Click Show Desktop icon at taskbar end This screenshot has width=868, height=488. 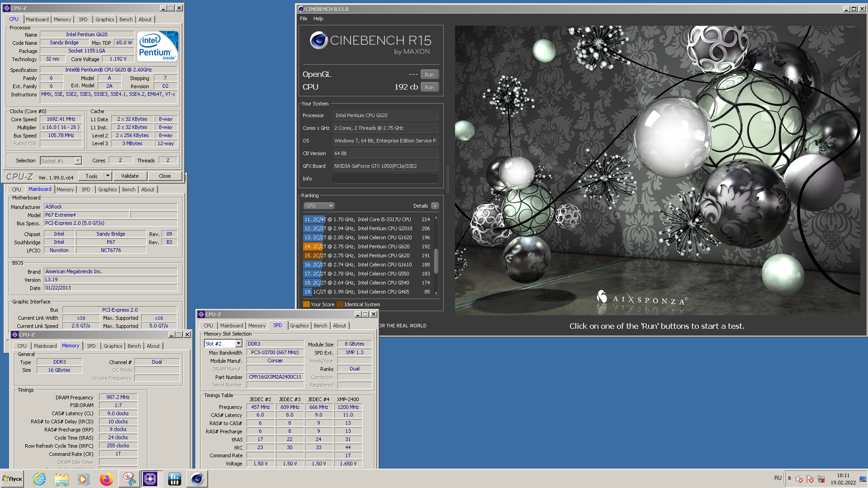coord(863,479)
